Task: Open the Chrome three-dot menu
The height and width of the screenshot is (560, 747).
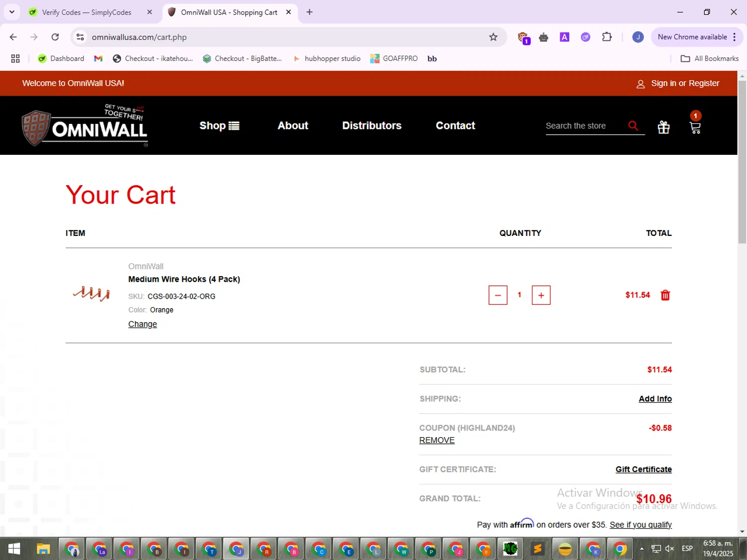Action: coord(735,37)
